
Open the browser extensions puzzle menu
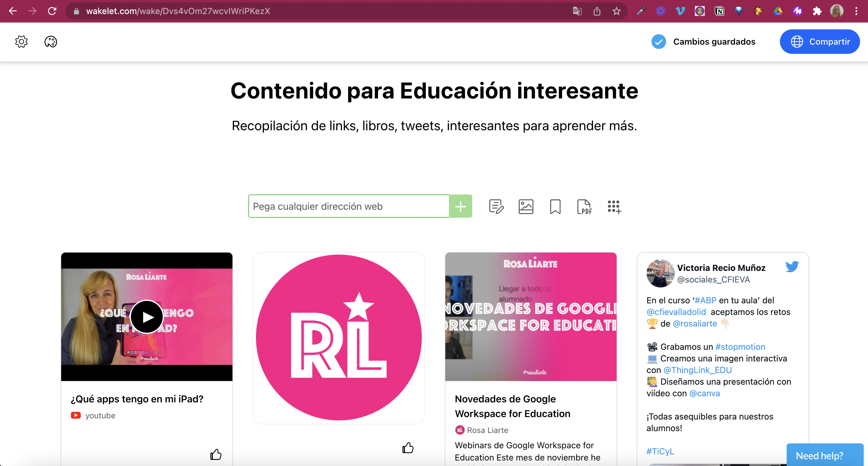tap(818, 11)
